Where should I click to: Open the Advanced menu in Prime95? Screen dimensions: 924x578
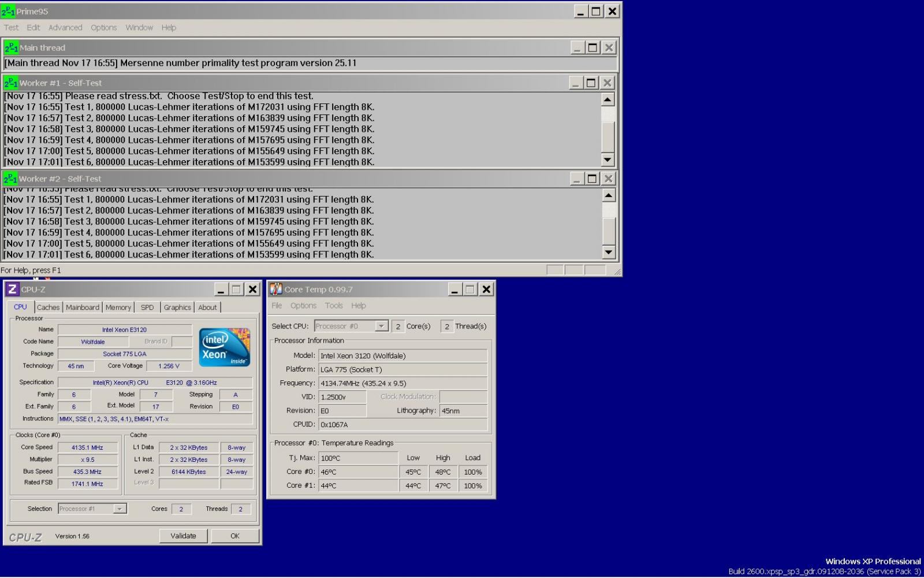(x=65, y=27)
